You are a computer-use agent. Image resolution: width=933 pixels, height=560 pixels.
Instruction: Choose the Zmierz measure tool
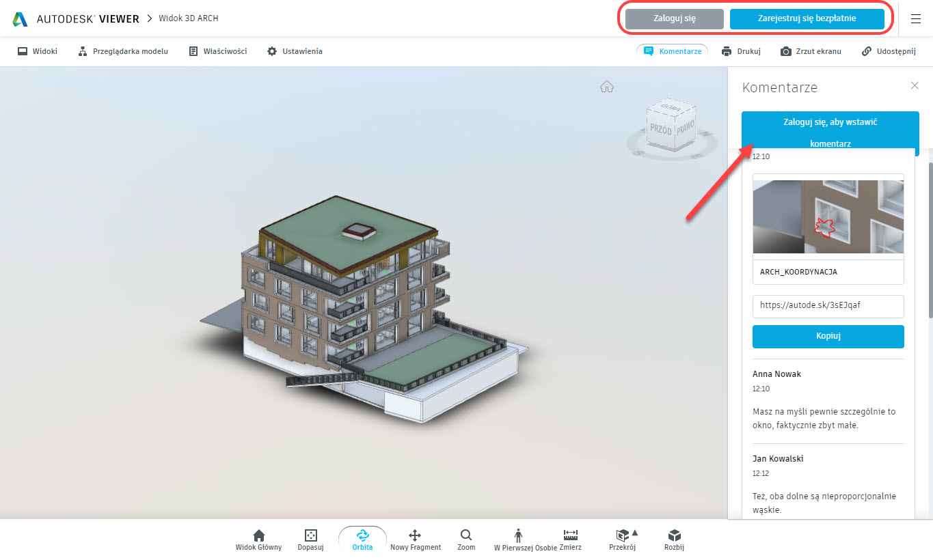(570, 539)
